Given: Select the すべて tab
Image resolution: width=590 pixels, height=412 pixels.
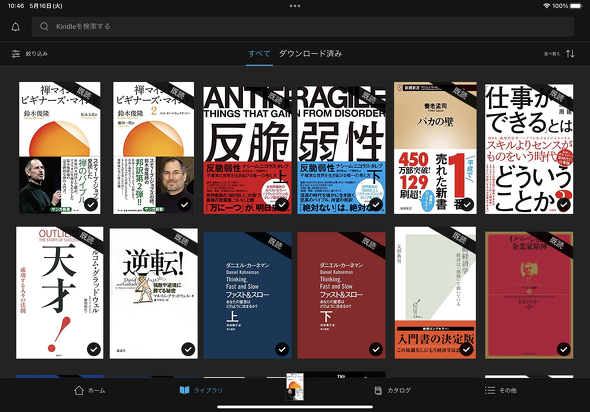Looking at the screenshot, I should pyautogui.click(x=259, y=54).
